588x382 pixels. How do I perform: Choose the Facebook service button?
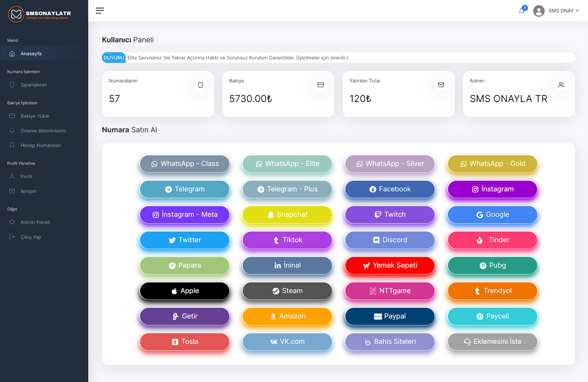(x=390, y=189)
